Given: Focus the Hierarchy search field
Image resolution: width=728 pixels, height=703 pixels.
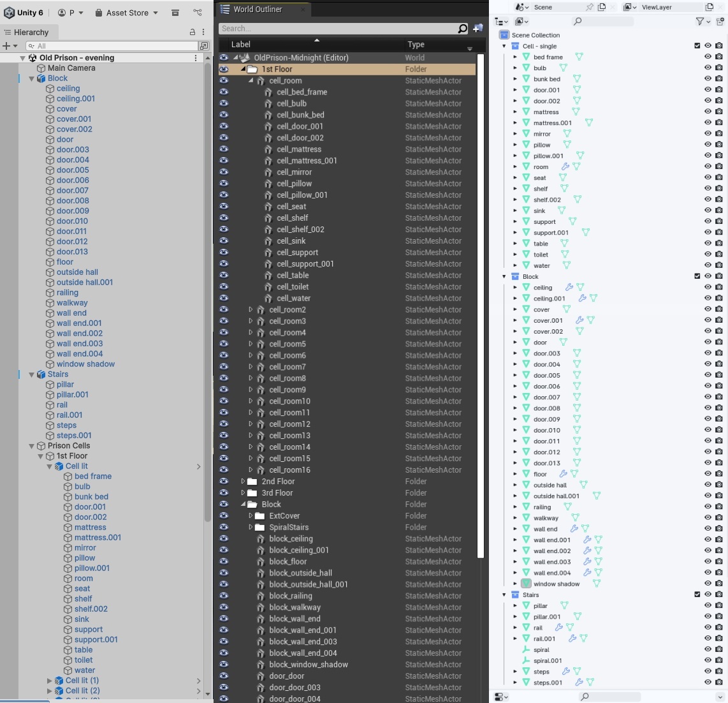Looking at the screenshot, I should [x=112, y=45].
